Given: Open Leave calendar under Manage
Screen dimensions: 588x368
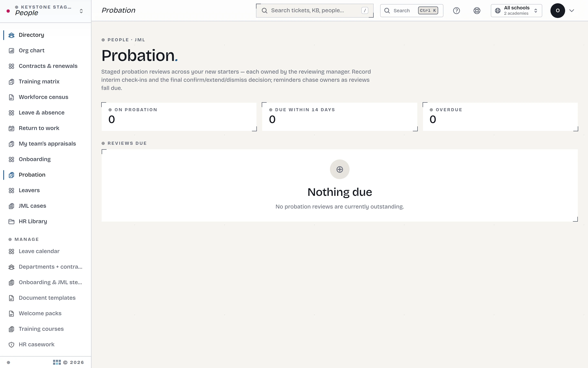Looking at the screenshot, I should click(46, 251).
